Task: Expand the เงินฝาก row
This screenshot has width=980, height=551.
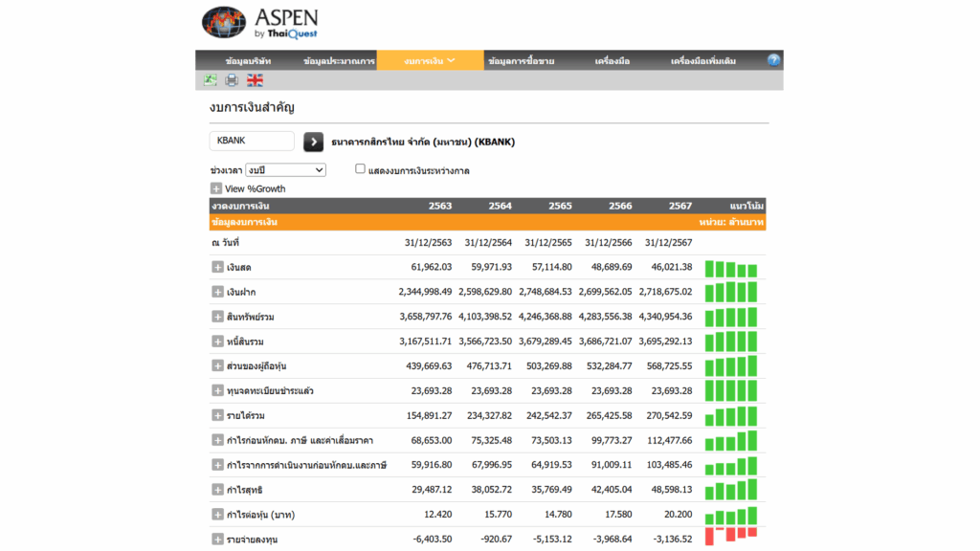Action: click(x=217, y=292)
